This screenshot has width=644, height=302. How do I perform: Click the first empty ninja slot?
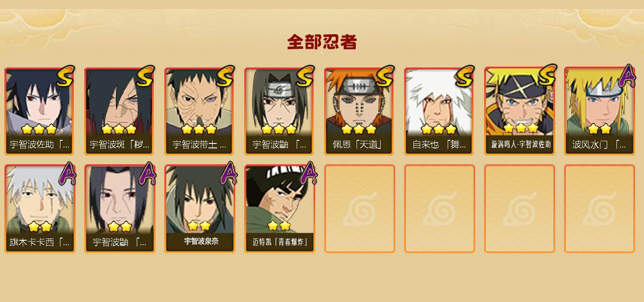click(x=360, y=209)
